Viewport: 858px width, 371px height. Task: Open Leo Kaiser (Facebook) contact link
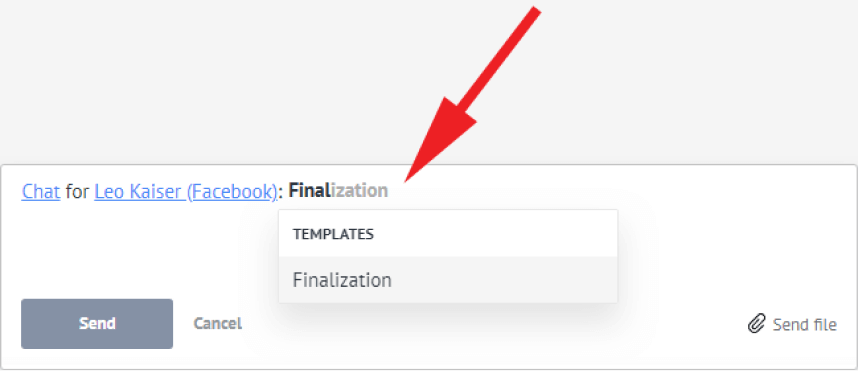click(x=185, y=191)
